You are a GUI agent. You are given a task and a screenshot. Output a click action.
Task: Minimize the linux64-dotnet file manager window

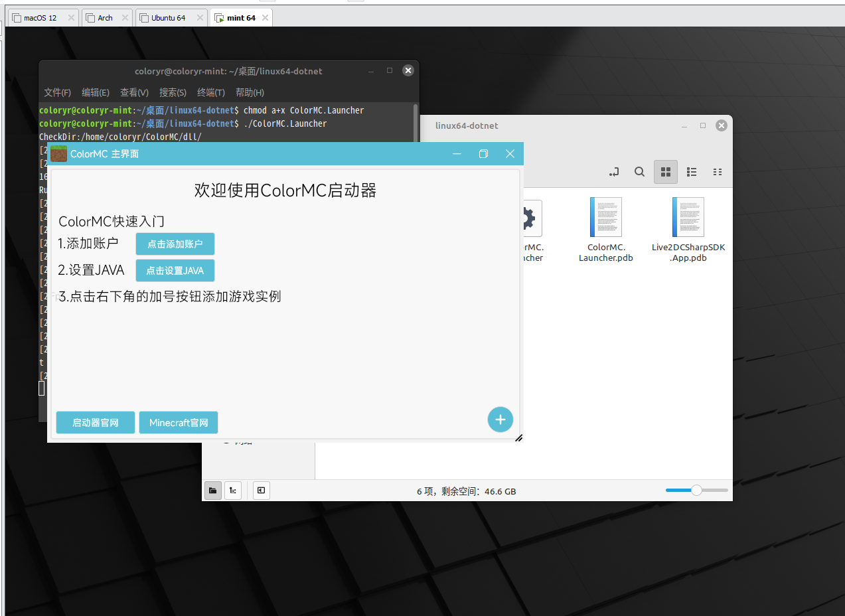(x=684, y=125)
